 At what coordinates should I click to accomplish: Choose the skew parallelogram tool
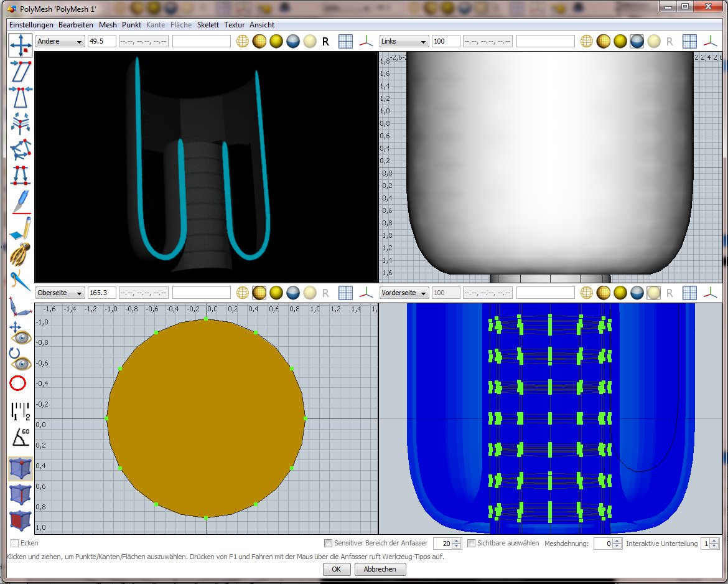point(21,71)
